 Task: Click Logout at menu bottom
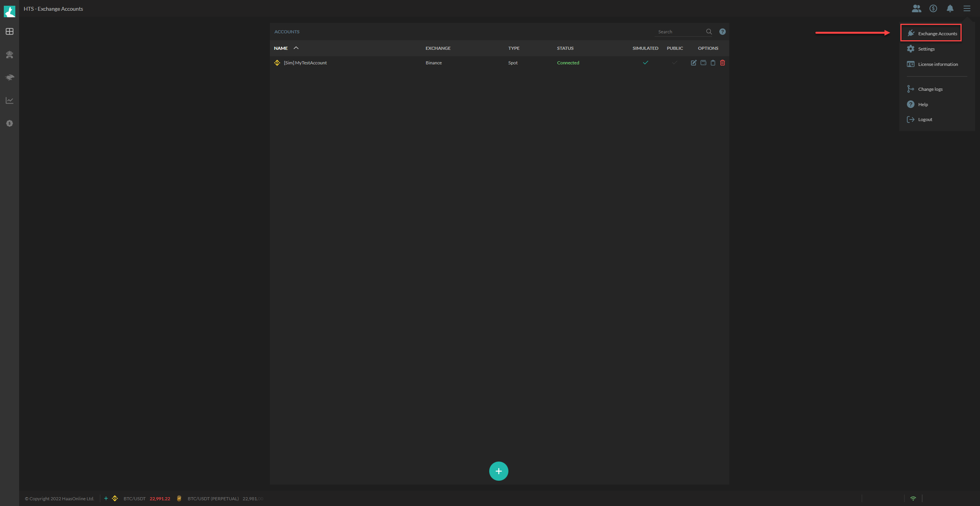point(924,119)
